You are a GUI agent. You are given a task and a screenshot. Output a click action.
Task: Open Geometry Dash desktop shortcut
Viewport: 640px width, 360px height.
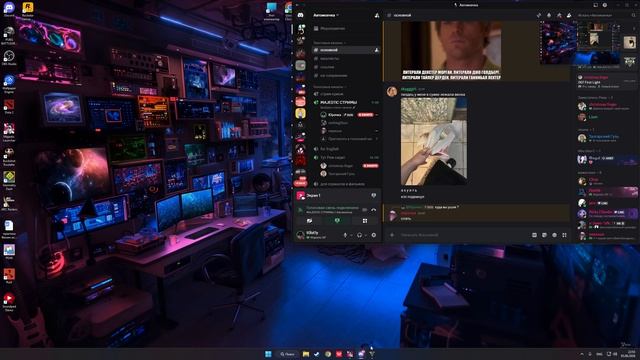coord(9,180)
